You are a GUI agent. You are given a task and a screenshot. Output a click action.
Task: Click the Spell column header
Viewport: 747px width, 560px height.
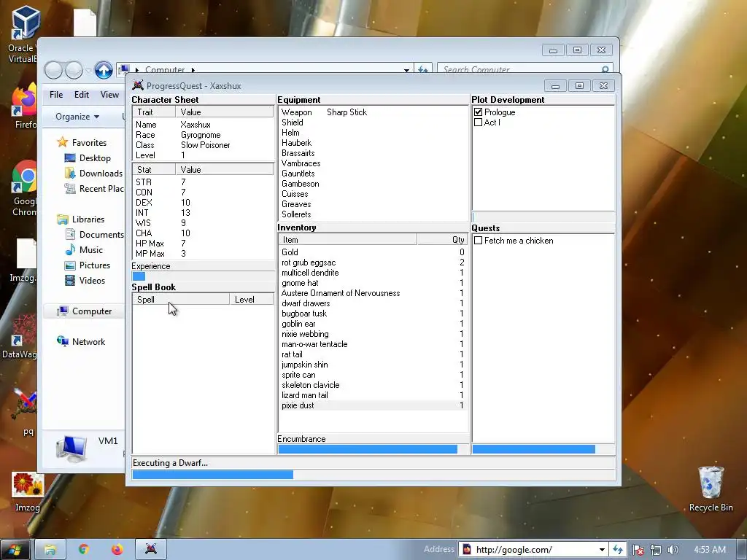[x=181, y=299]
